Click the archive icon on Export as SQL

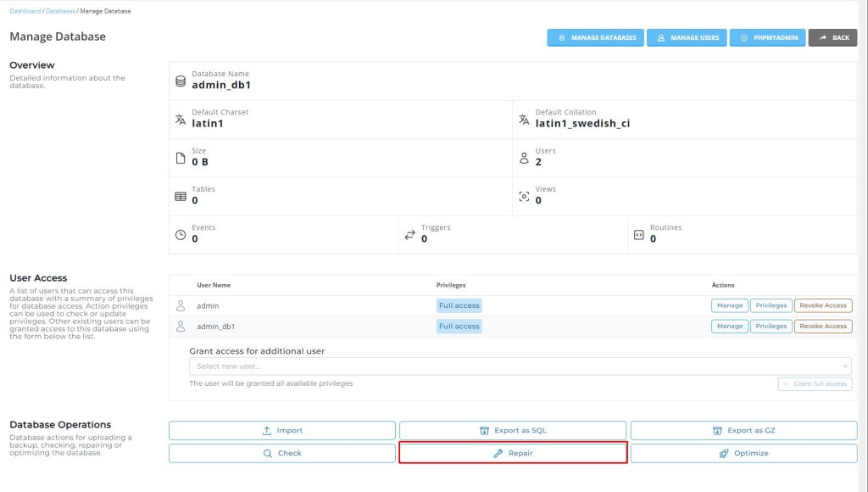(x=484, y=431)
